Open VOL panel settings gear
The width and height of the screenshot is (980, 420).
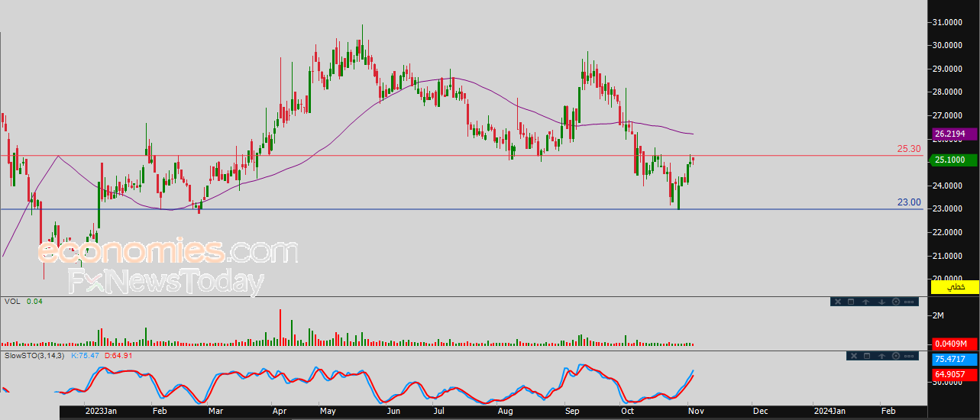pyautogui.click(x=895, y=302)
